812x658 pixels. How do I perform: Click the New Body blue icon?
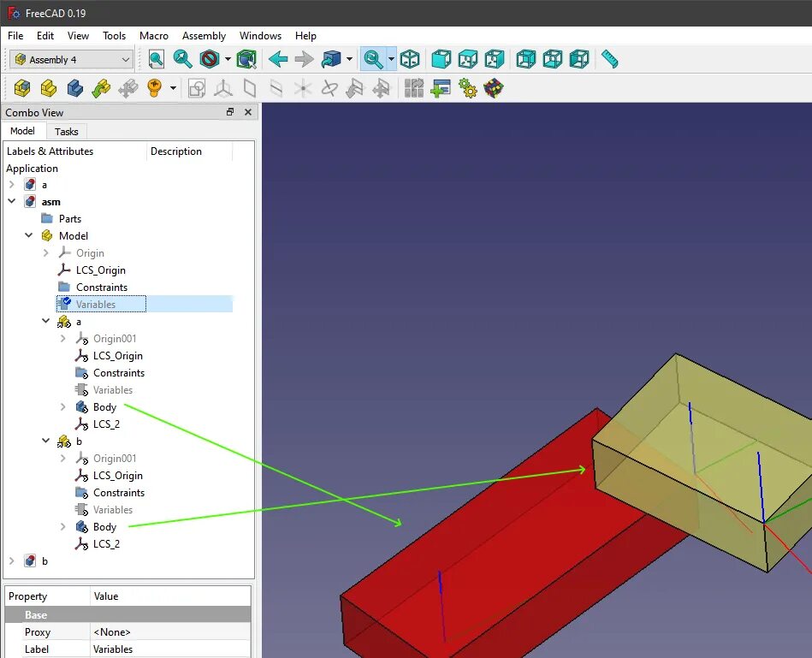click(x=75, y=88)
